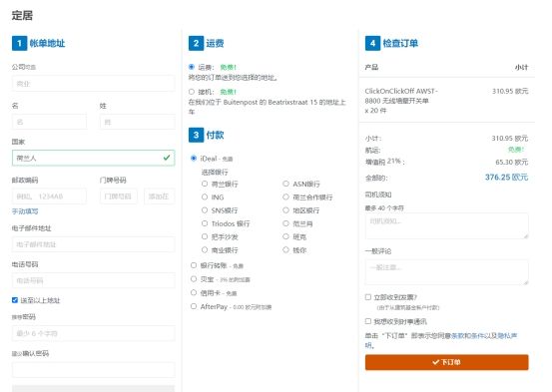Image resolution: width=552 pixels, height=392 pixels.
Task: Enable the newsletter subscription checkbox
Action: (368, 321)
